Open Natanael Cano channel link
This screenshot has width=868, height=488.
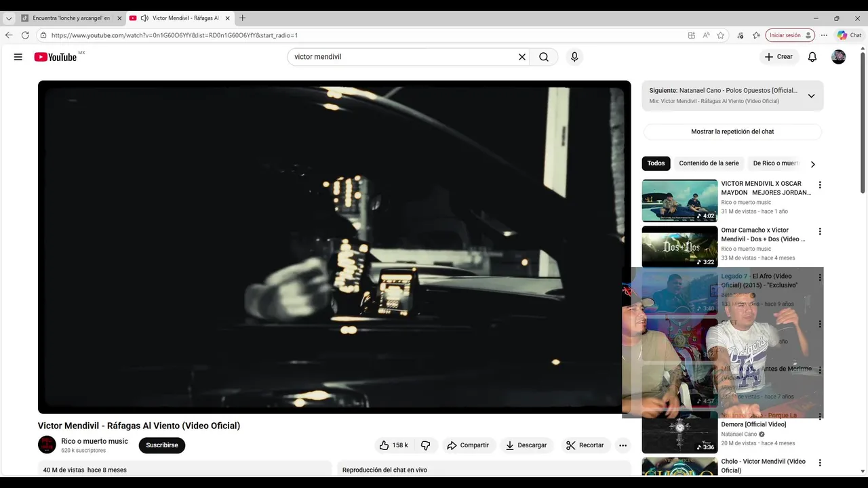pyautogui.click(x=738, y=434)
